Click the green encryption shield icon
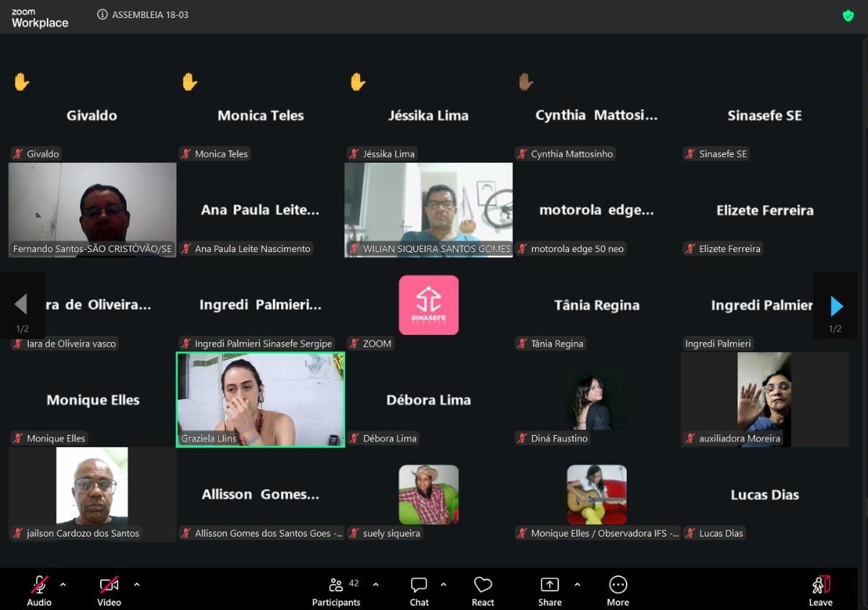 click(848, 15)
